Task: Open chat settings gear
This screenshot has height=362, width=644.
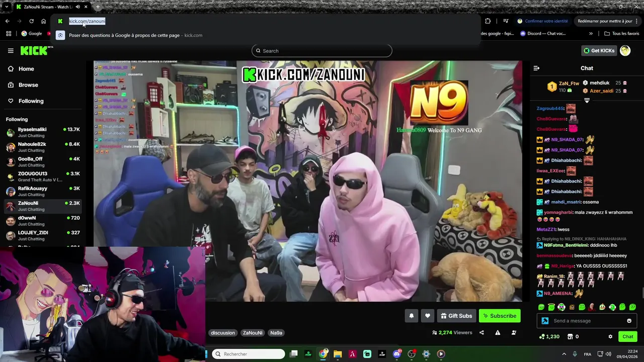Action: pos(610,336)
